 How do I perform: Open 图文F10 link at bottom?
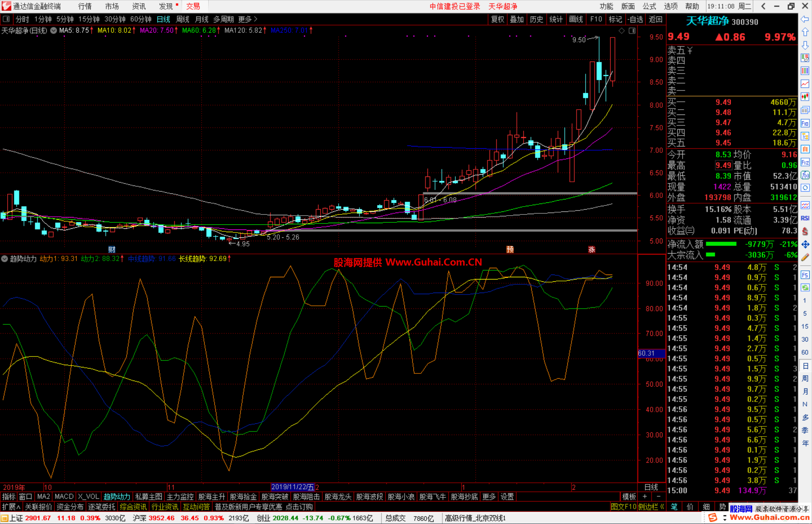(624, 507)
